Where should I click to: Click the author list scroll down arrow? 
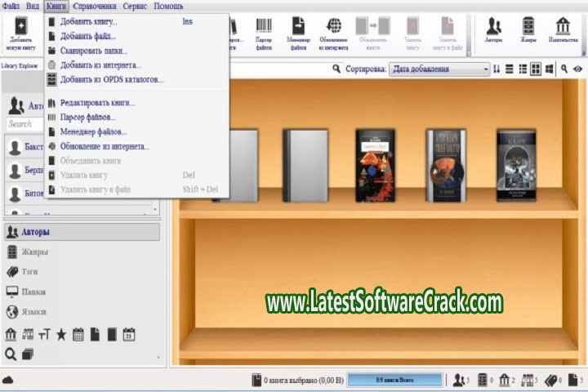coord(155,210)
